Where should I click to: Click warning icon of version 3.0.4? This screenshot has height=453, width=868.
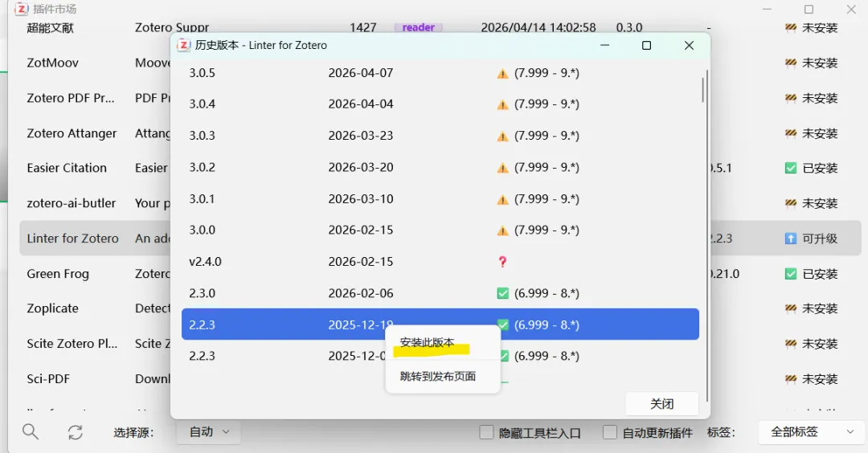pos(502,104)
